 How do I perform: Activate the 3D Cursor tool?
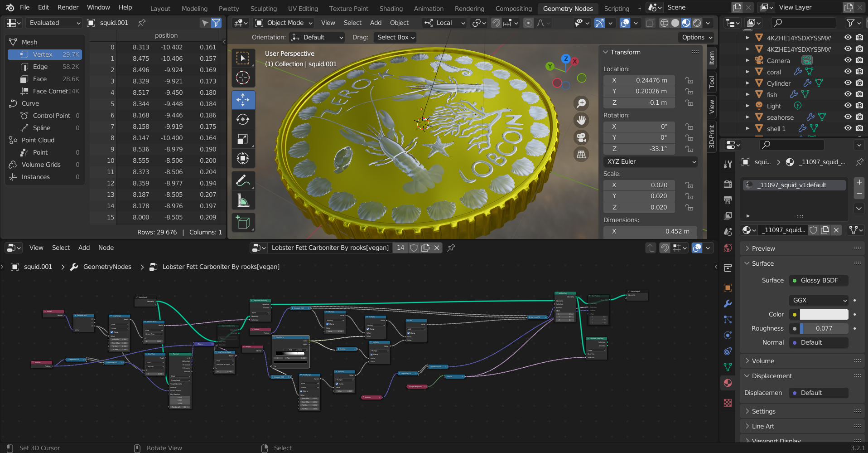243,78
